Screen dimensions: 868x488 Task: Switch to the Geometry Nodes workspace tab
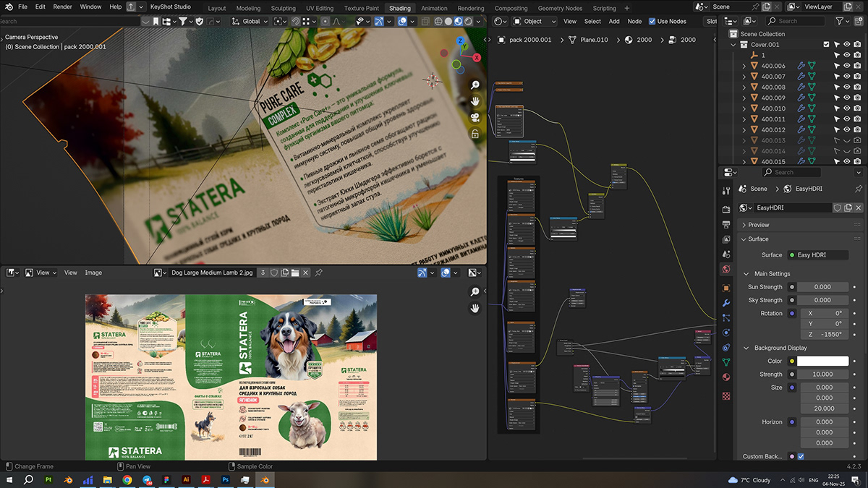[x=559, y=8]
